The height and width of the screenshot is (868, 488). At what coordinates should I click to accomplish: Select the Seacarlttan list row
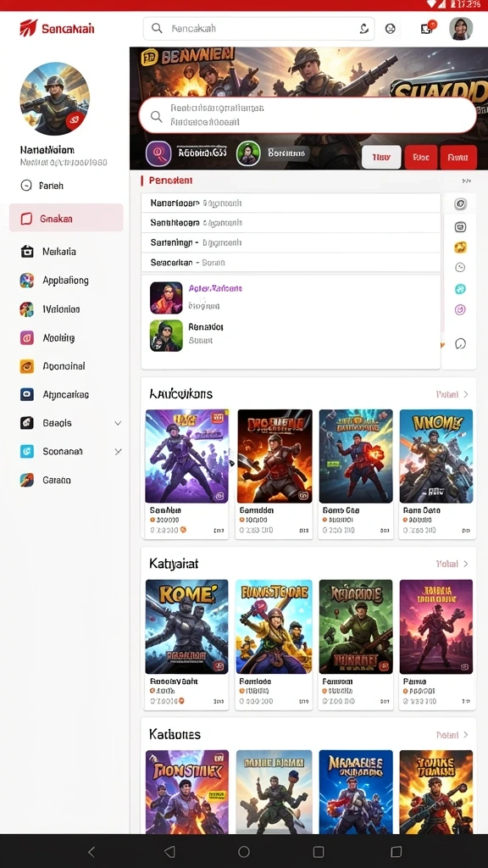click(x=291, y=263)
